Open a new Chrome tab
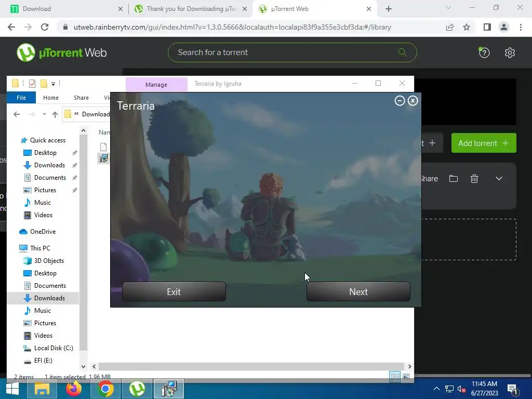 pos(389,9)
